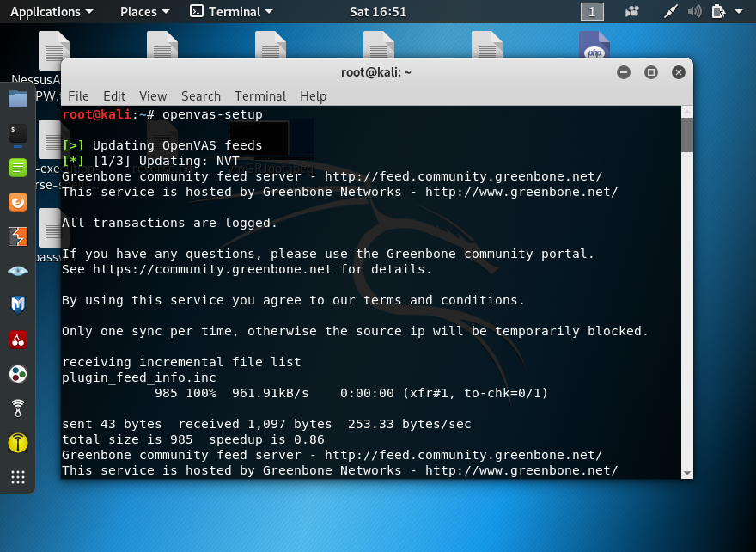Open the Applications menu in top bar
This screenshot has width=756, height=552.
[x=52, y=11]
